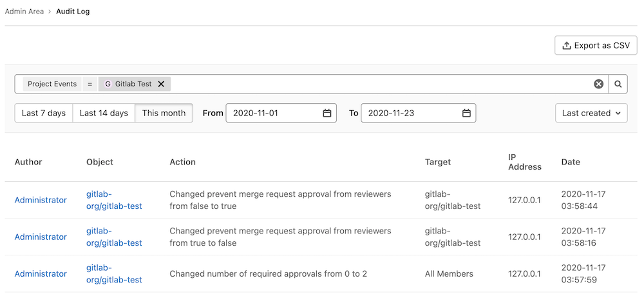The image size is (644, 296).
Task: Open Administrator link in second row
Action: 41,237
